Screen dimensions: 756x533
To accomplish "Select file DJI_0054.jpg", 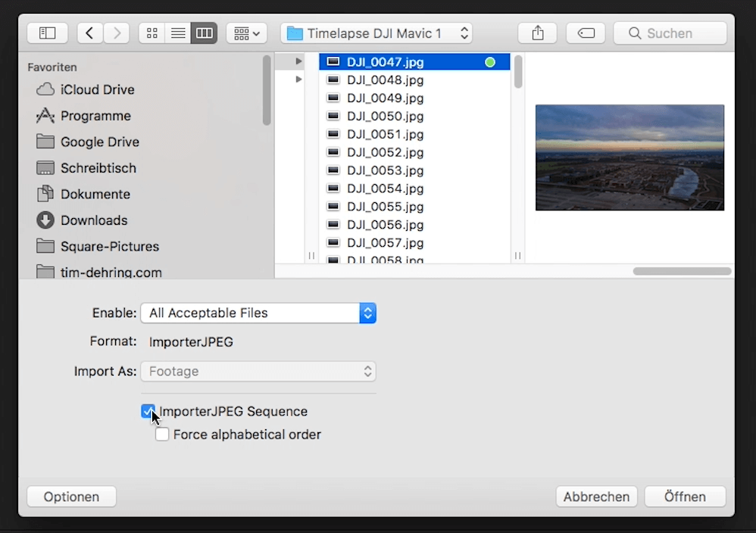I will point(414,189).
